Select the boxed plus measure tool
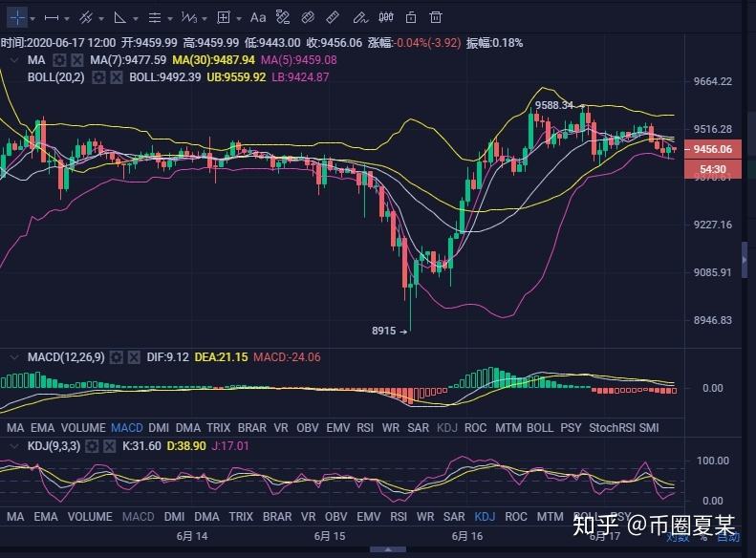Screen dimensions: 756x558 click(224, 18)
